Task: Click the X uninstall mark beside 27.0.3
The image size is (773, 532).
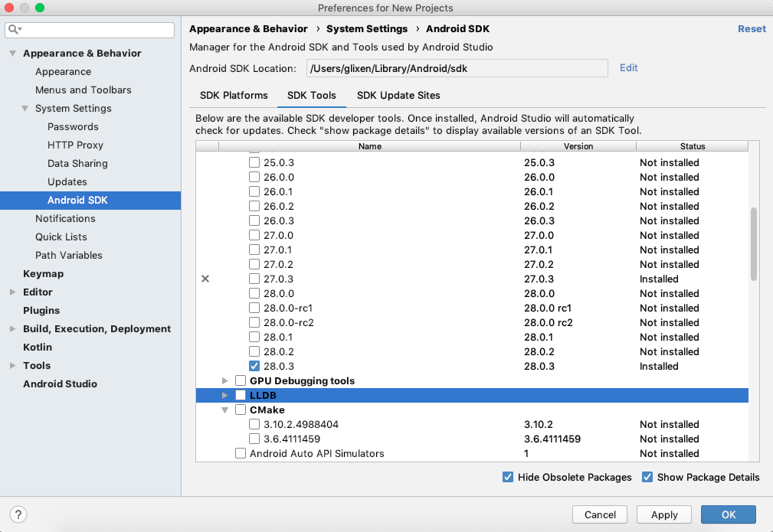Action: (x=205, y=279)
